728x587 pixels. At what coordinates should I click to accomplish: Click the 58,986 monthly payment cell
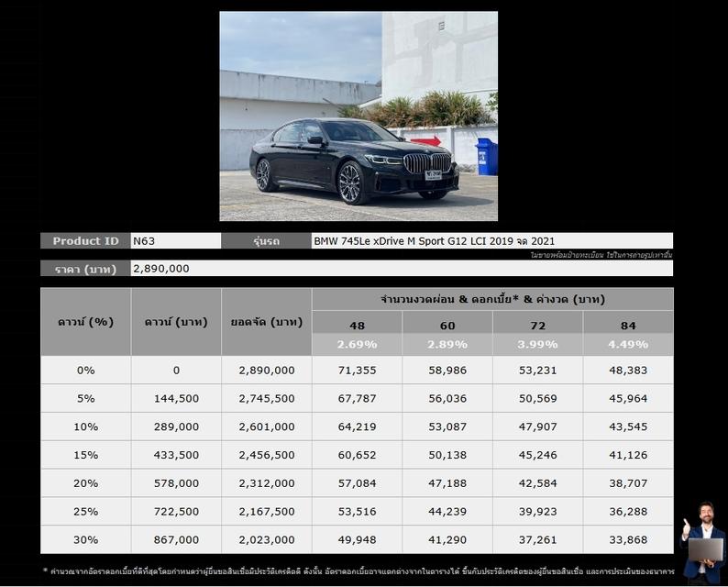pos(447,371)
